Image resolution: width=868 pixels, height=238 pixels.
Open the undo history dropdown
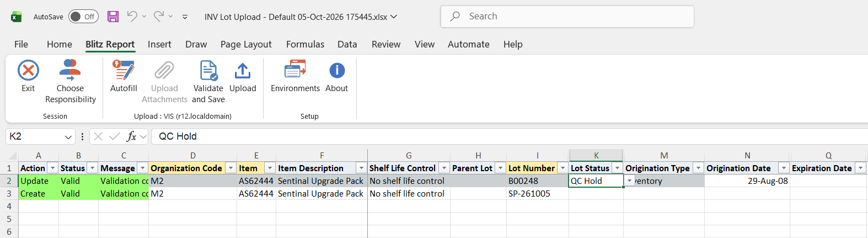[144, 17]
